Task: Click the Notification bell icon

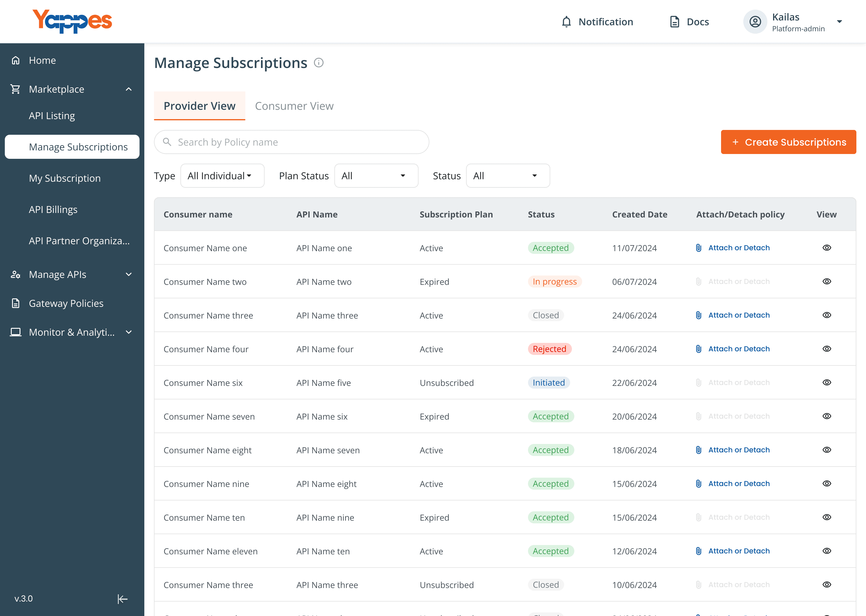Action: click(566, 22)
